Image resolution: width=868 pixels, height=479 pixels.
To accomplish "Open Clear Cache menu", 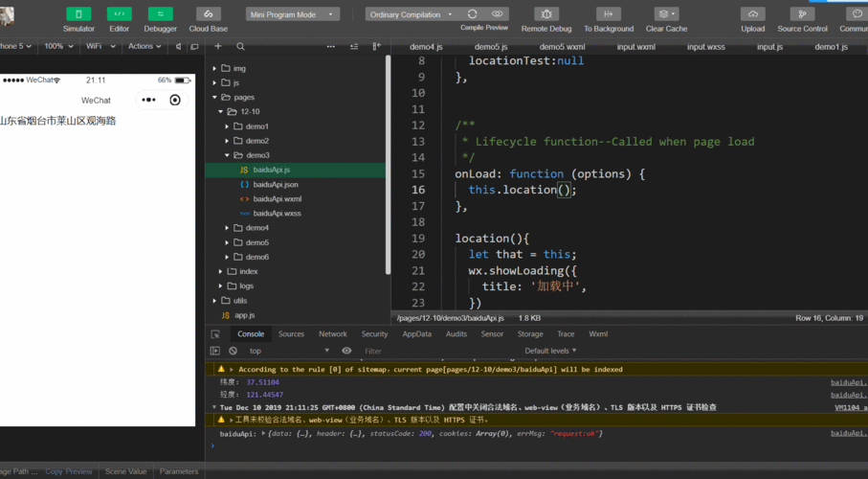I will 666,14.
